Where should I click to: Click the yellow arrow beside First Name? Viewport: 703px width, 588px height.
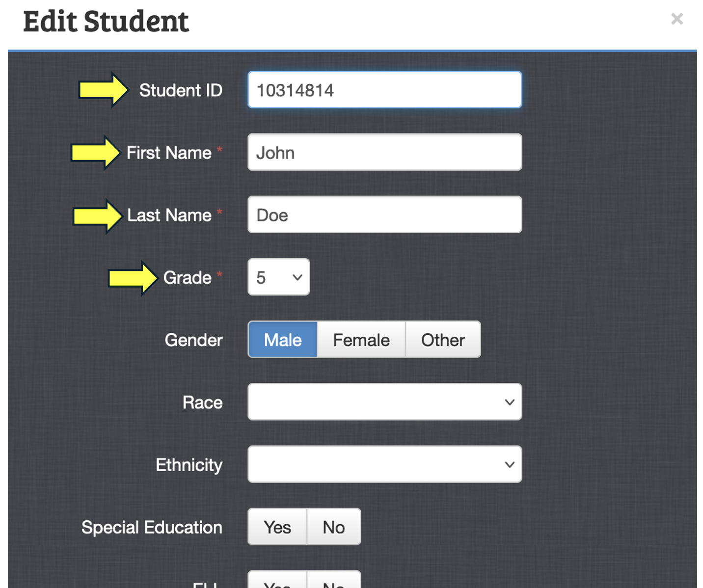coord(96,153)
